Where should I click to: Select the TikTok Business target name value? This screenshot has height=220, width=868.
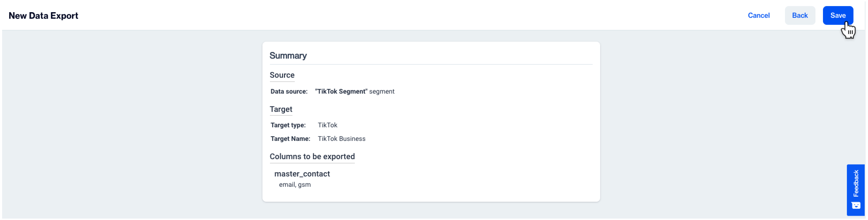point(341,139)
